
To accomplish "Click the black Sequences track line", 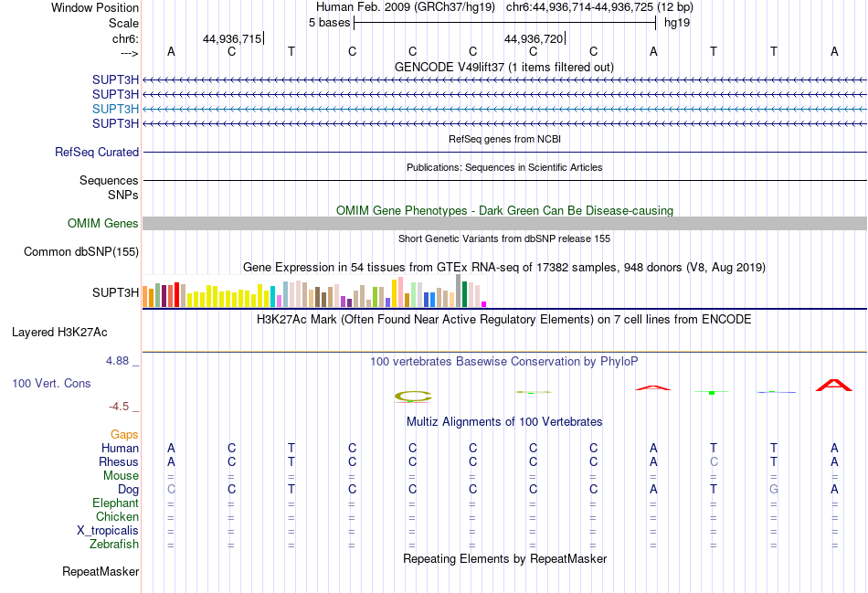I will click(504, 180).
